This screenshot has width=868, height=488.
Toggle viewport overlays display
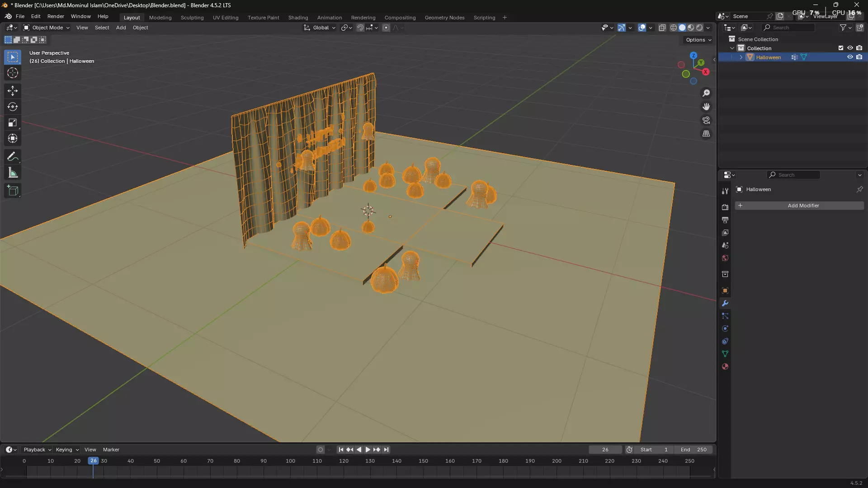(642, 28)
